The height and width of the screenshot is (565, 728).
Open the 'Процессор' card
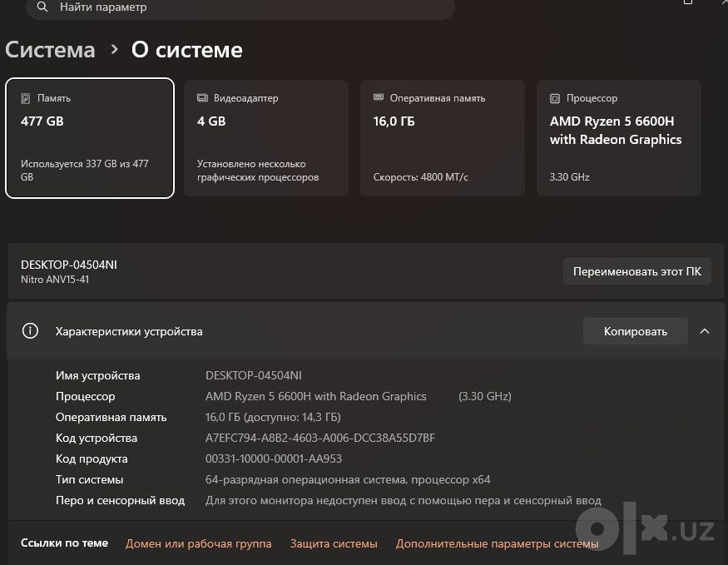click(619, 138)
